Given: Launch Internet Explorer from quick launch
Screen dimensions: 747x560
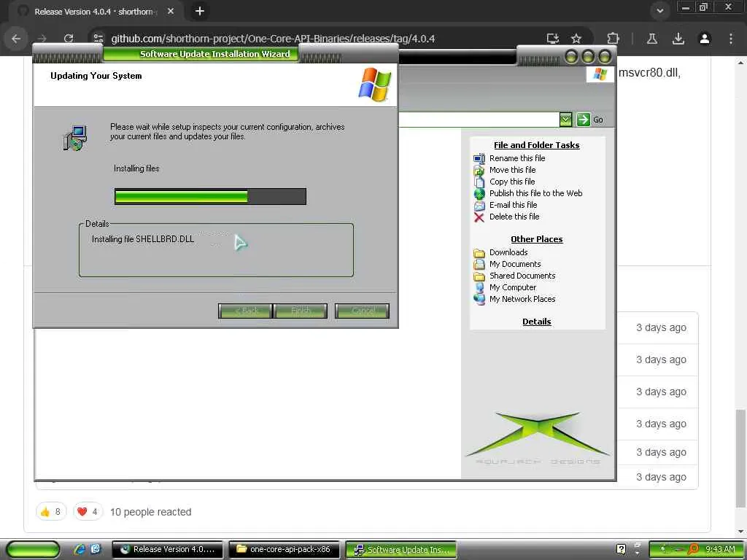Looking at the screenshot, I should pyautogui.click(x=80, y=549).
